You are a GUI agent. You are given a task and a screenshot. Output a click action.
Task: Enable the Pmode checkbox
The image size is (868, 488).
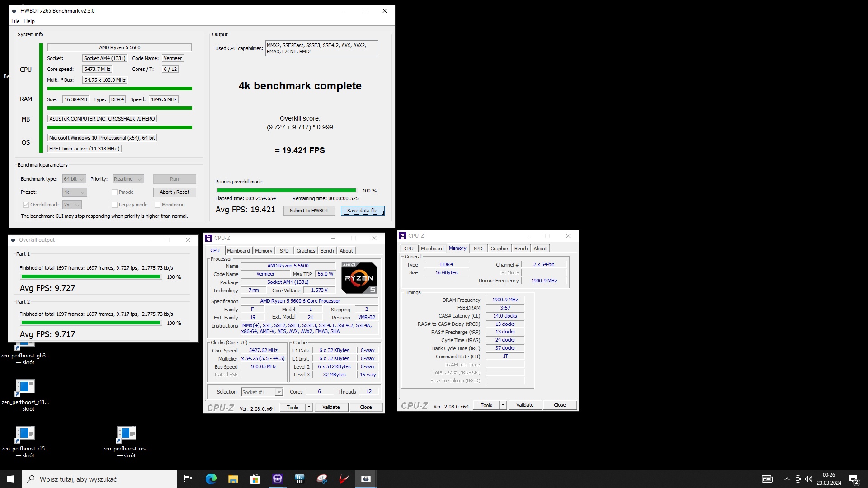[114, 192]
